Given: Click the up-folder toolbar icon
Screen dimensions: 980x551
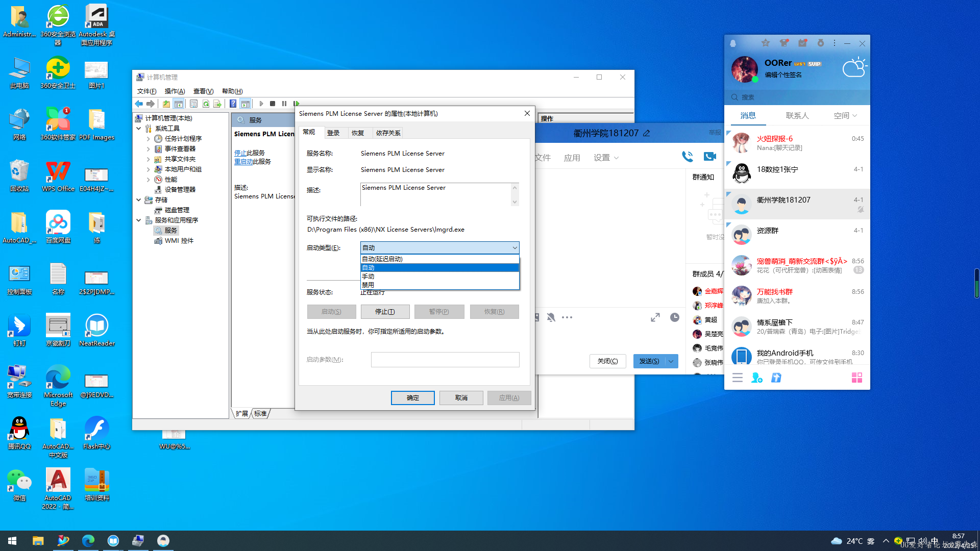Looking at the screenshot, I should [166, 104].
